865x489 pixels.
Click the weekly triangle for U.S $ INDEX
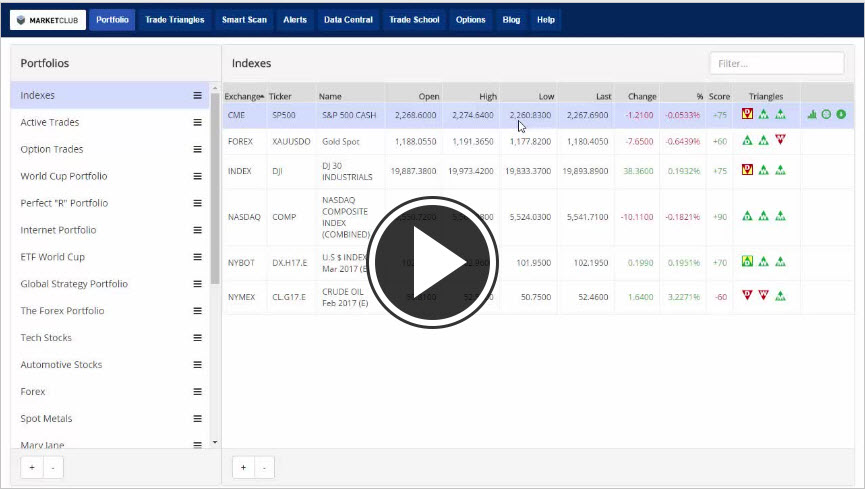pyautogui.click(x=763, y=262)
